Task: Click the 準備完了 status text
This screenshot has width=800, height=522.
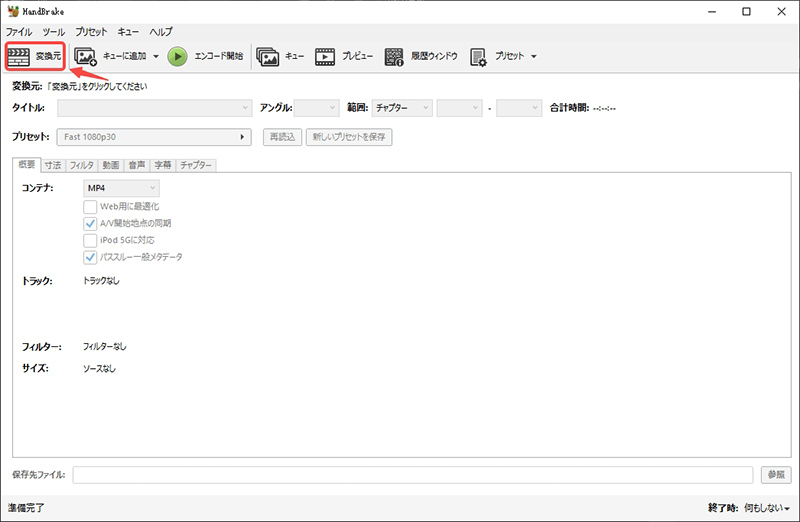Action: pyautogui.click(x=26, y=508)
